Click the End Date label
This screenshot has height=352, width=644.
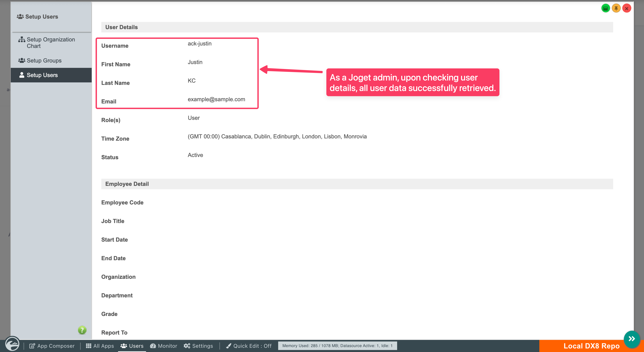(113, 258)
